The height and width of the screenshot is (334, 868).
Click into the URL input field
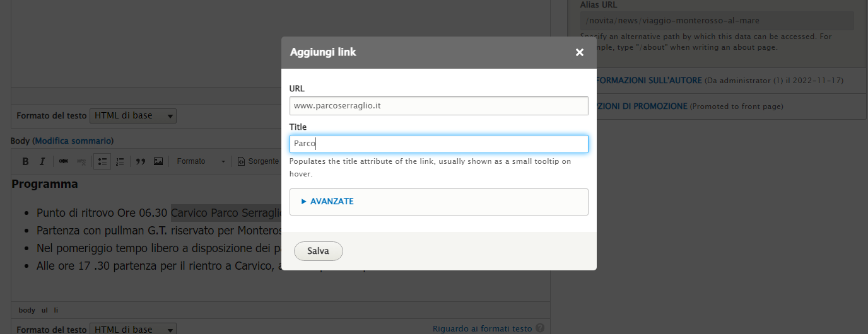pyautogui.click(x=438, y=106)
